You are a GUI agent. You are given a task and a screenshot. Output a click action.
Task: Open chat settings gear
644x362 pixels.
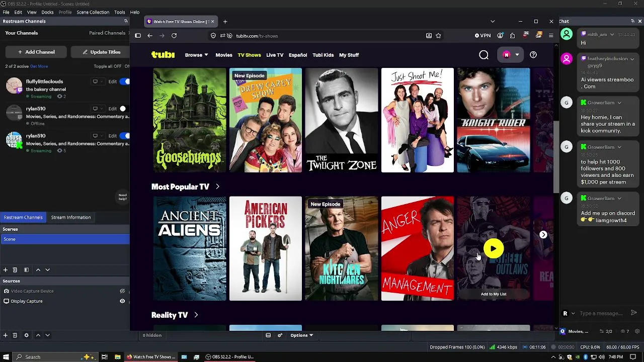637,331
